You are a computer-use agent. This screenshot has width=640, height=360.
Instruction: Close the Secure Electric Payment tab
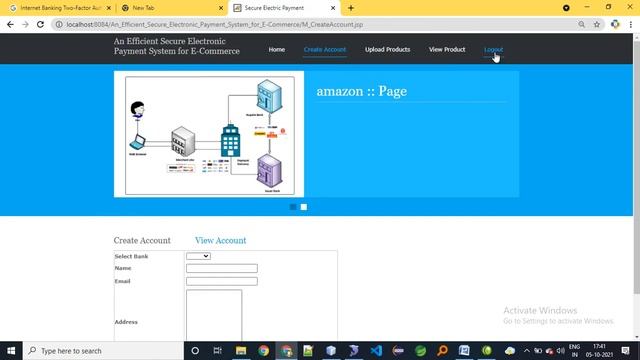(x=333, y=8)
